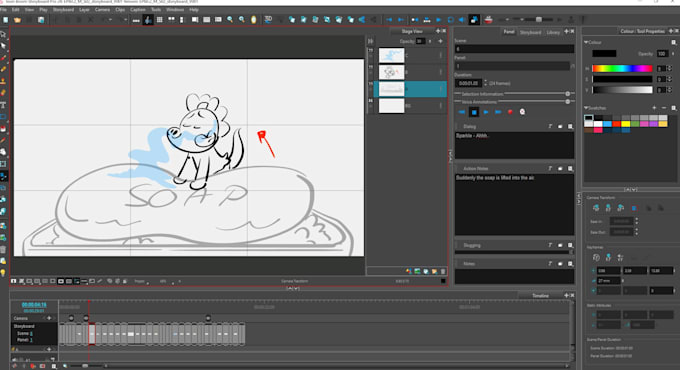The height and width of the screenshot is (370, 680).
Task: Click the Save all icon in toolbar
Action: click(x=41, y=20)
